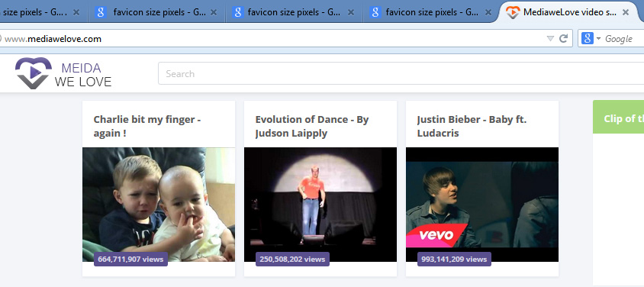Open the URL history dropdown arrow
Viewport: 644px width, 287px height.
[x=550, y=39]
